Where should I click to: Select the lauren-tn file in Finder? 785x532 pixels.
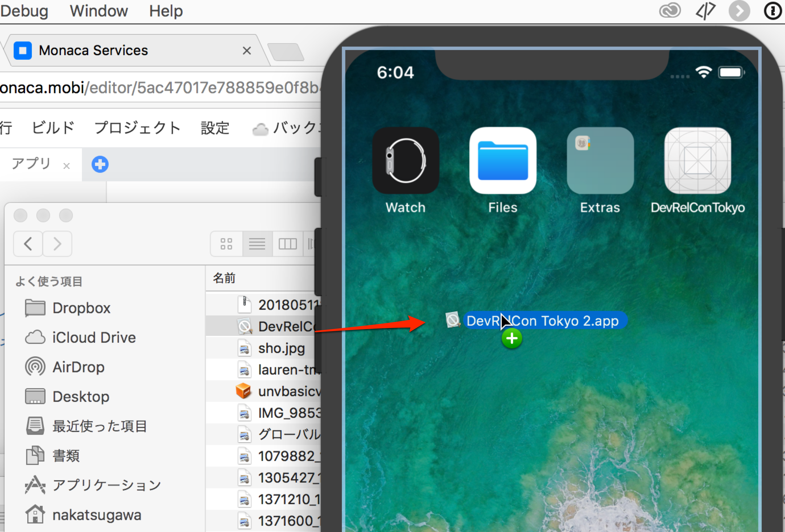tap(263, 370)
